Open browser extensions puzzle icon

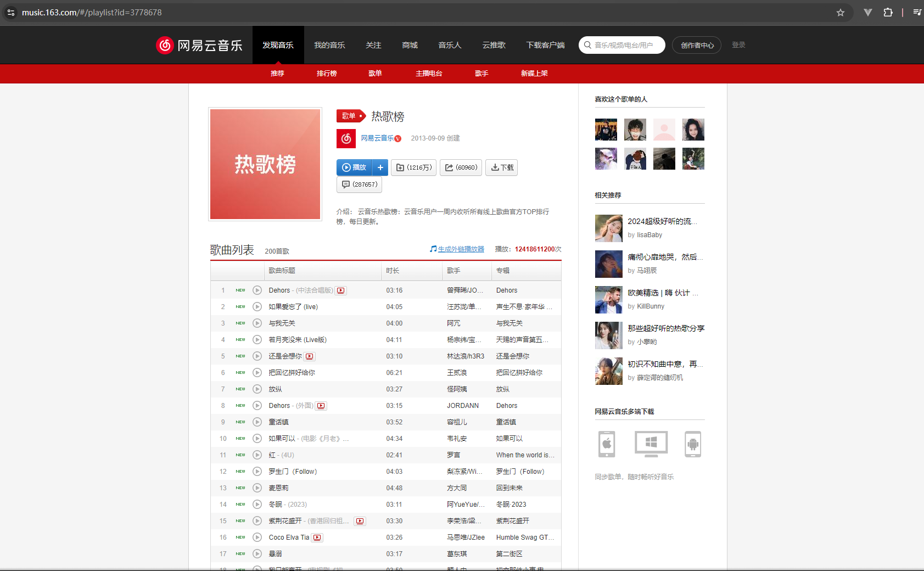coord(888,12)
